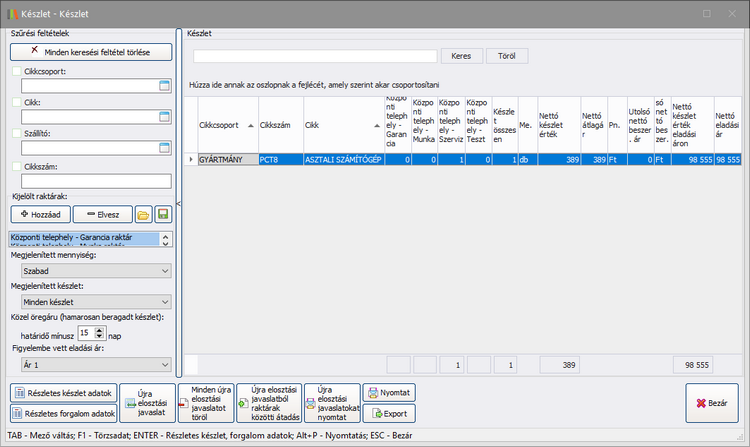Check the Cikkszám filter checkbox

[x=16, y=165]
